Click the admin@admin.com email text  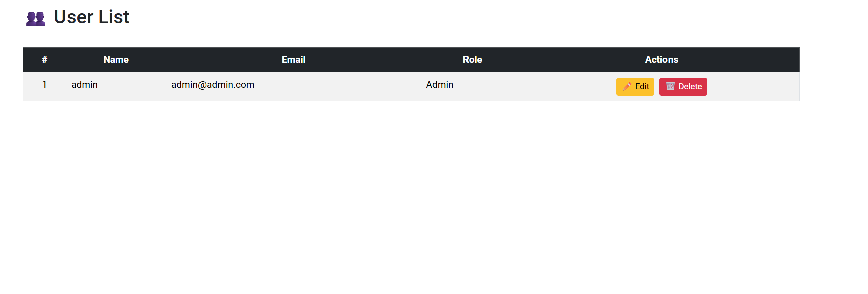click(x=213, y=85)
